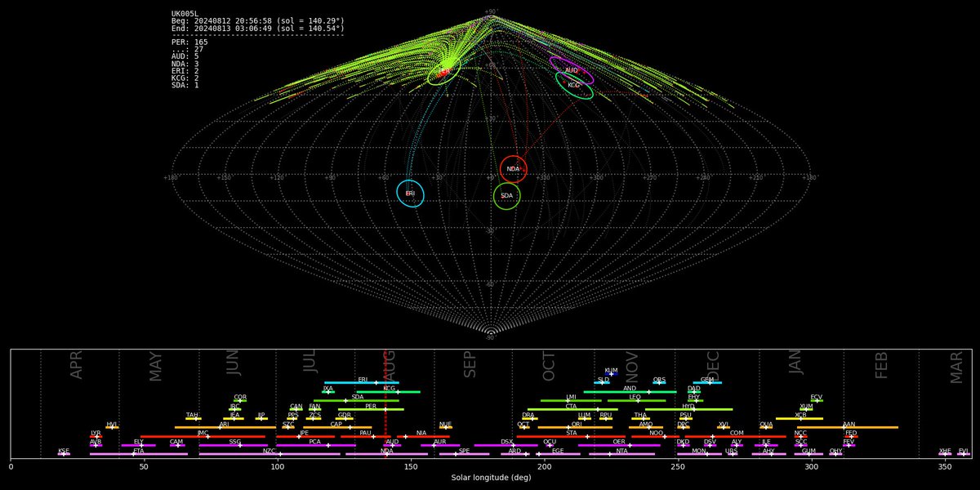Select the green SDA radiant circle

pyautogui.click(x=506, y=196)
